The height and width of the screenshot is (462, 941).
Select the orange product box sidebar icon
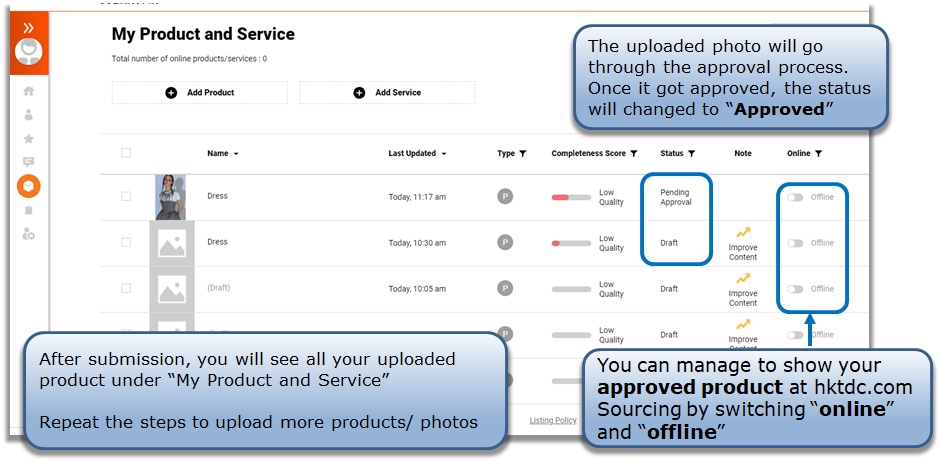(28, 187)
